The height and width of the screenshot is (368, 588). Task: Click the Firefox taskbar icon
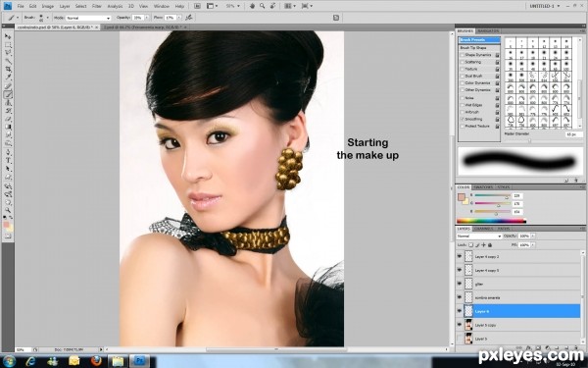[96, 361]
